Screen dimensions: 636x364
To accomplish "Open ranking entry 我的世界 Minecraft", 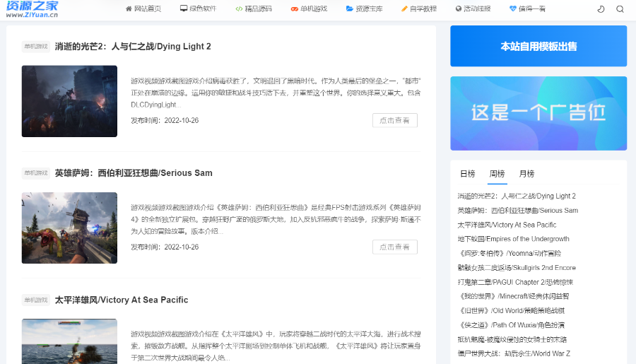I will tap(513, 296).
